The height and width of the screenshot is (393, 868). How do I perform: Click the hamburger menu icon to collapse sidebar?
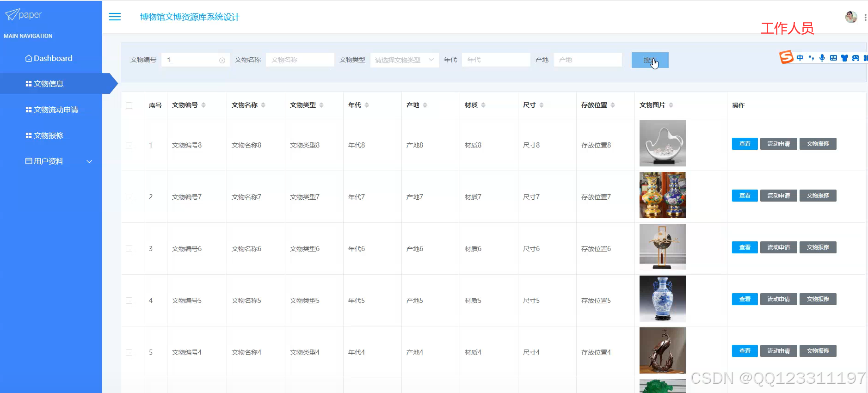[x=115, y=17]
